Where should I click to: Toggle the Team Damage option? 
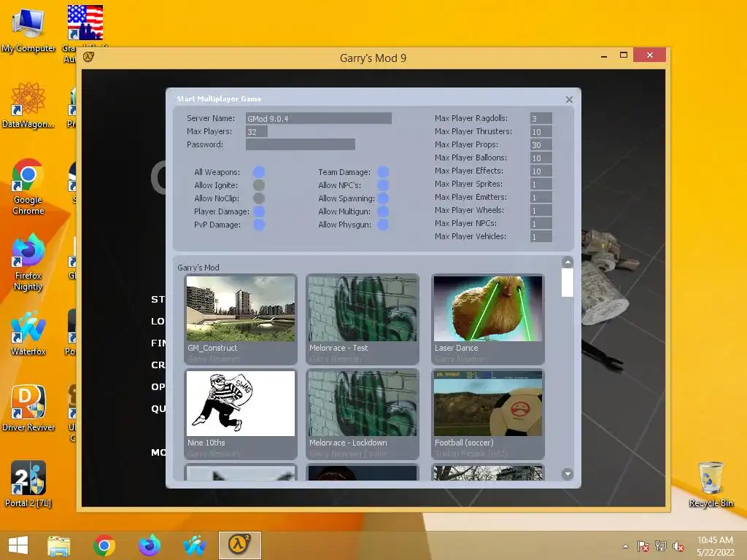coord(383,172)
